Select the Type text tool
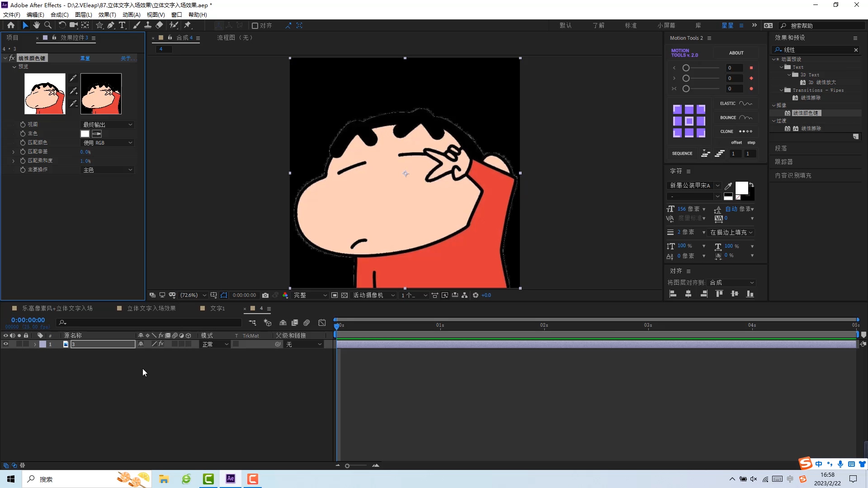Viewport: 868px width, 488px height. pyautogui.click(x=122, y=25)
